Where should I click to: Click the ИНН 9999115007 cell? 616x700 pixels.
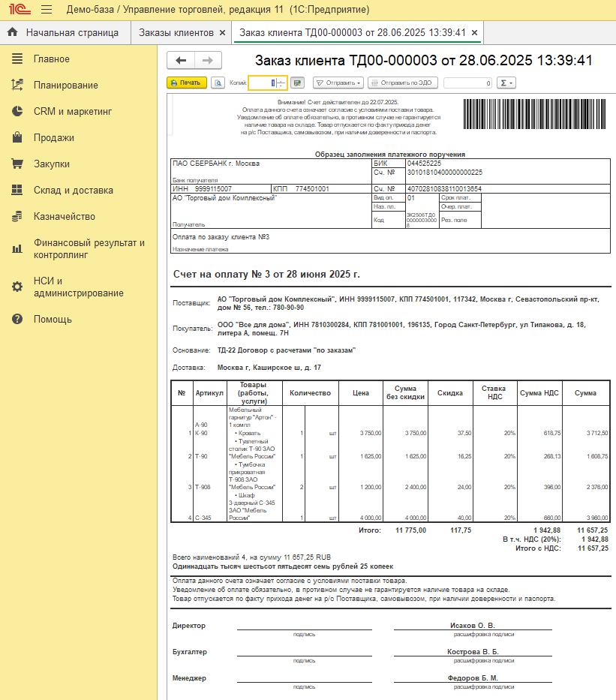[221, 189]
